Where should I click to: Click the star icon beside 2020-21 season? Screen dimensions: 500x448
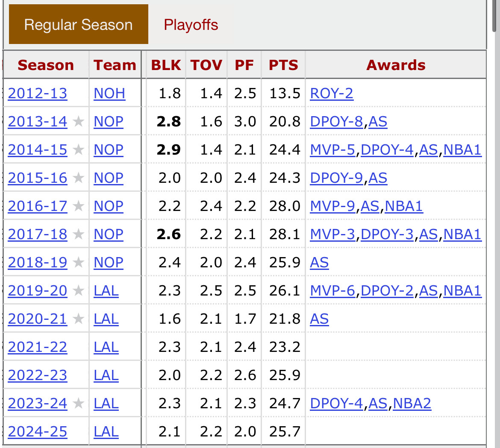(x=78, y=319)
